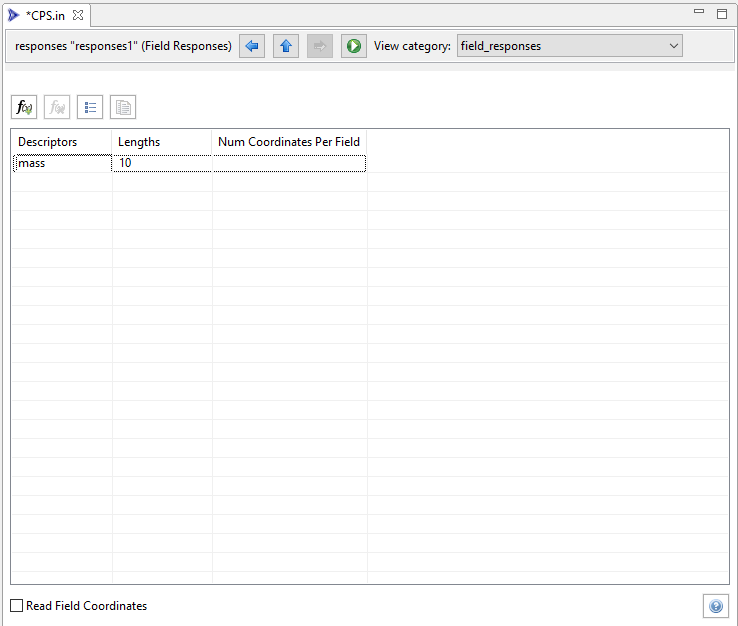The height and width of the screenshot is (626, 738).
Task: Click the copy document icon
Action: point(123,107)
